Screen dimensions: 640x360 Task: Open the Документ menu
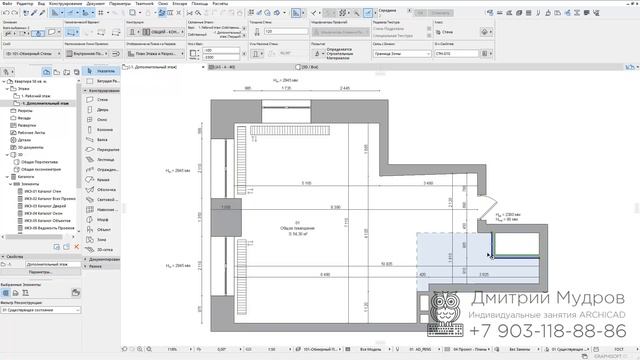[x=96, y=3]
